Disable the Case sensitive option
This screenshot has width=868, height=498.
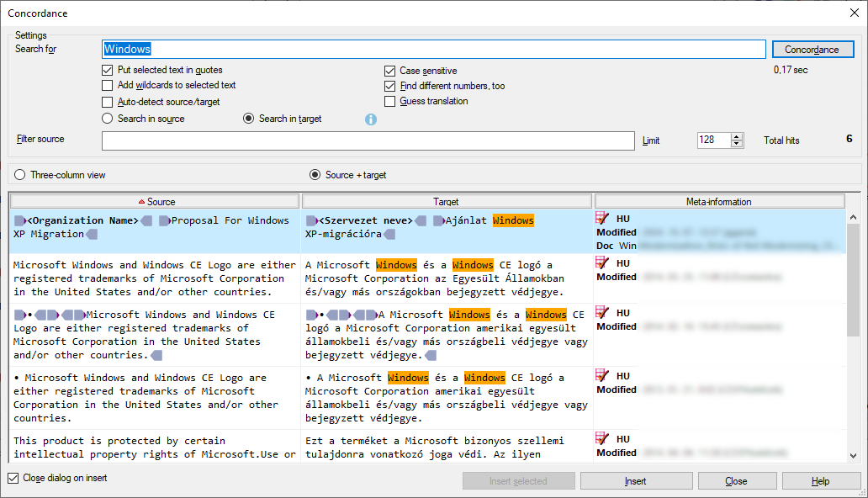point(389,70)
